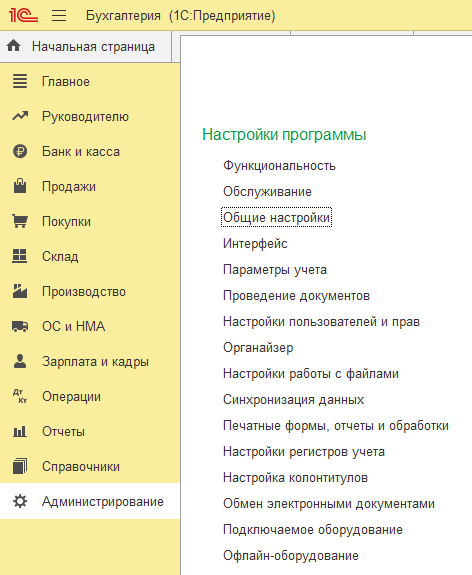Open Настройки пользователей и прав

pyautogui.click(x=321, y=322)
